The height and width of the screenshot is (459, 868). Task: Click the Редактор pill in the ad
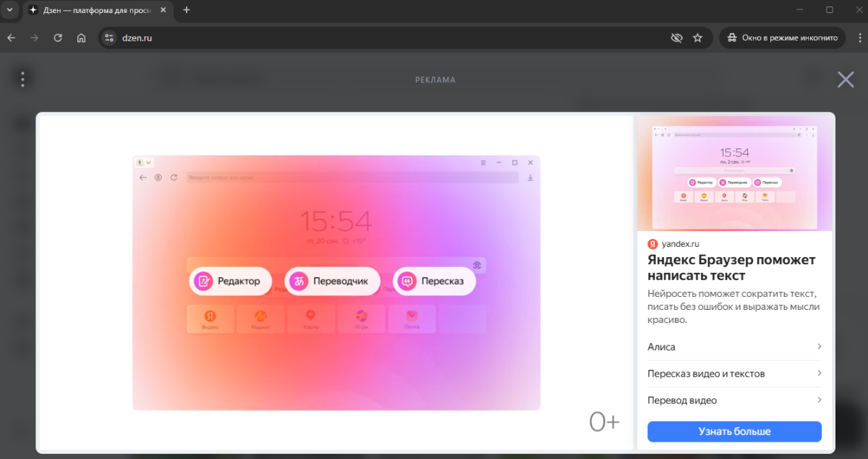[x=230, y=281]
